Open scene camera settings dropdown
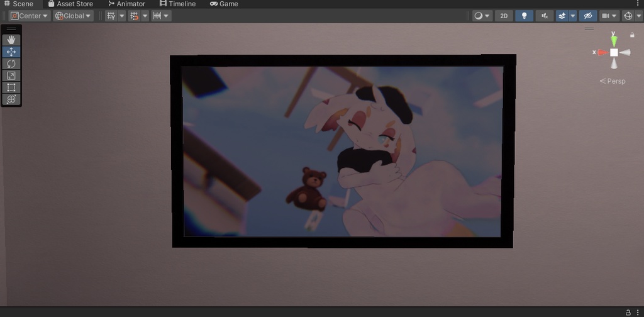Screen dimensions: 644x317 pos(609,16)
